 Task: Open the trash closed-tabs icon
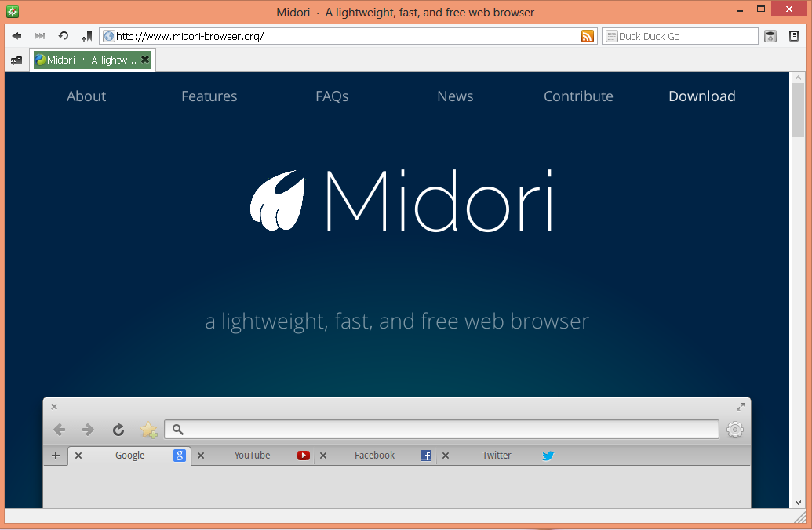770,36
